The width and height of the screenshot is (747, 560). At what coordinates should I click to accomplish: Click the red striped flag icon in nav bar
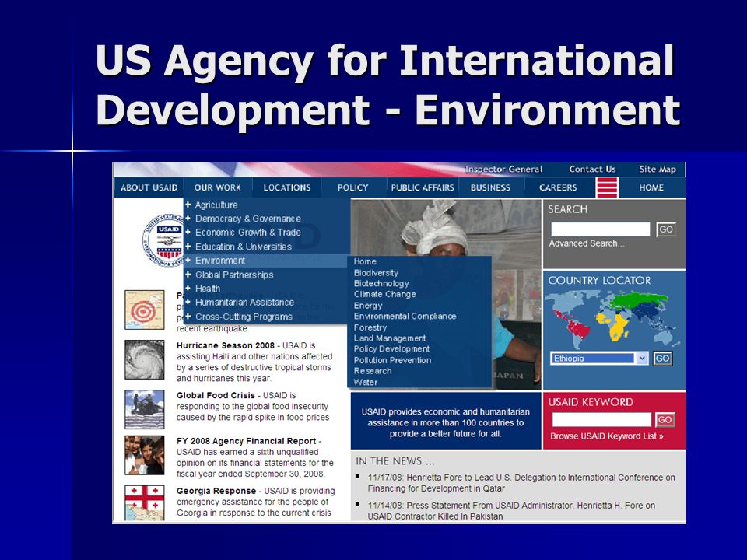tap(608, 187)
